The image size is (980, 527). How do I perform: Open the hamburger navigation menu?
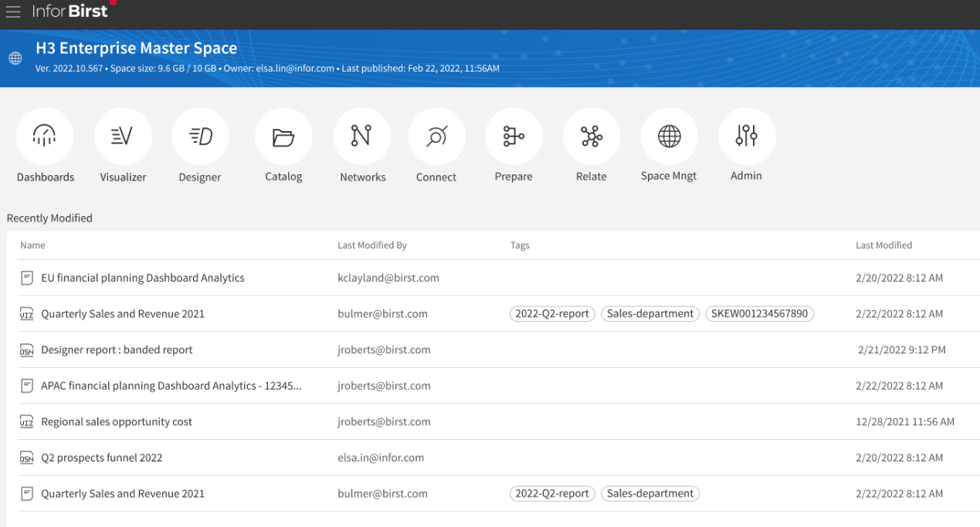pyautogui.click(x=13, y=12)
